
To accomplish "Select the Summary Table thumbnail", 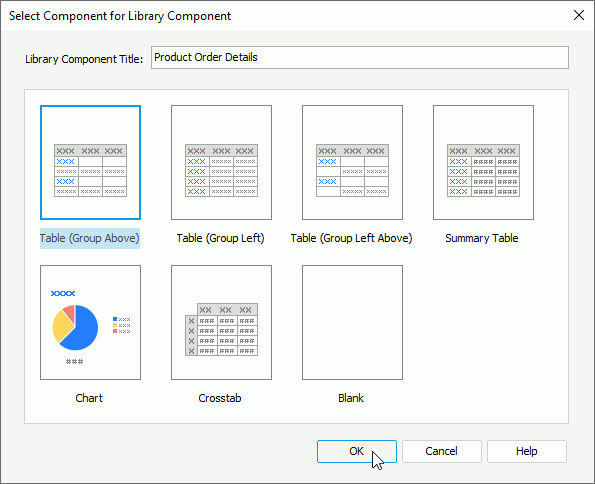I will pos(483,162).
